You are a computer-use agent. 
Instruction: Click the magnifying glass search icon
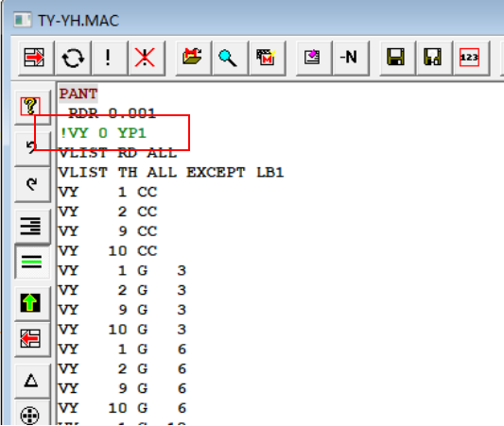tap(228, 58)
